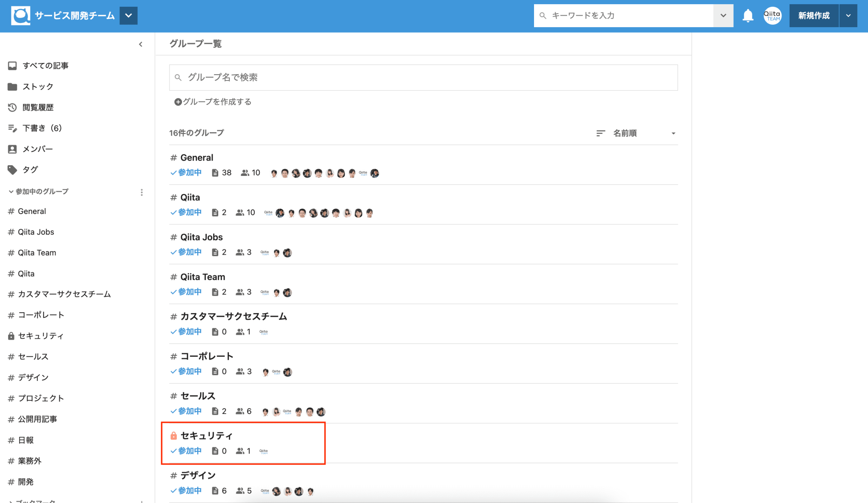
Task: Open すべての記事 in the sidebar
Action: coord(45,66)
